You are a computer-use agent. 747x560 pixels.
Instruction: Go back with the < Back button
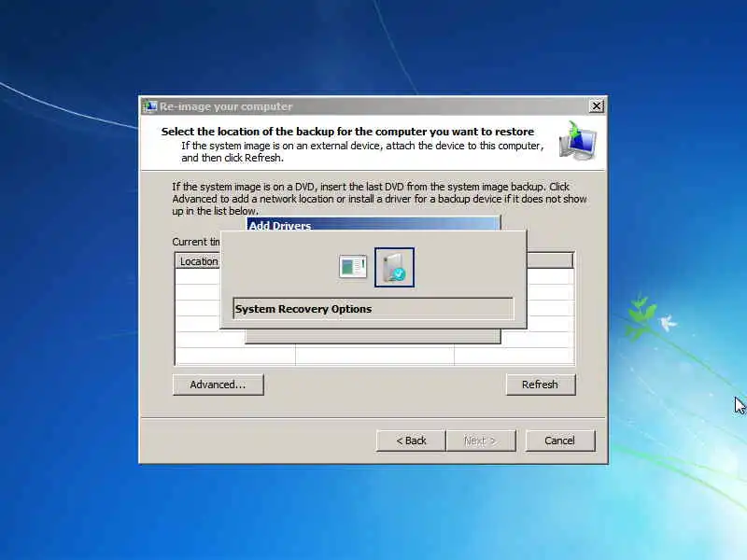tap(411, 441)
